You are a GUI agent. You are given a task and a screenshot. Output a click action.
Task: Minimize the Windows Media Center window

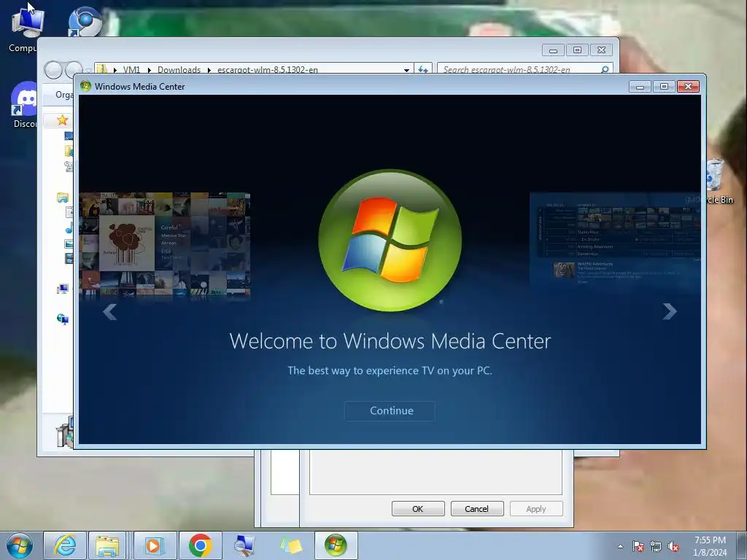tap(640, 86)
